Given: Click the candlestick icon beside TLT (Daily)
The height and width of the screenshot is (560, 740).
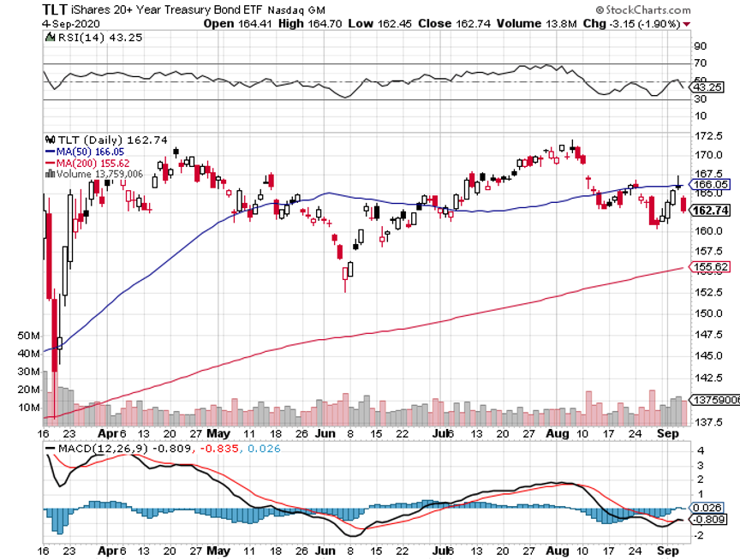Looking at the screenshot, I should (x=51, y=140).
